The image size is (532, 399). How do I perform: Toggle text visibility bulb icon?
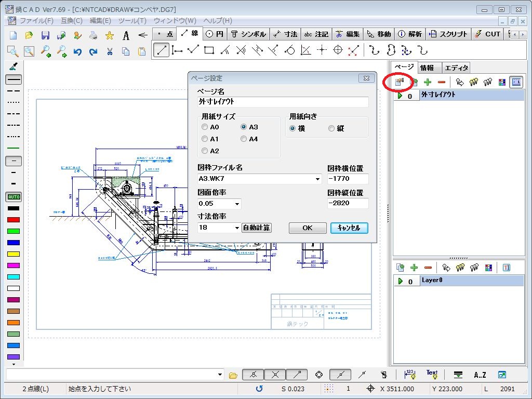click(432, 374)
